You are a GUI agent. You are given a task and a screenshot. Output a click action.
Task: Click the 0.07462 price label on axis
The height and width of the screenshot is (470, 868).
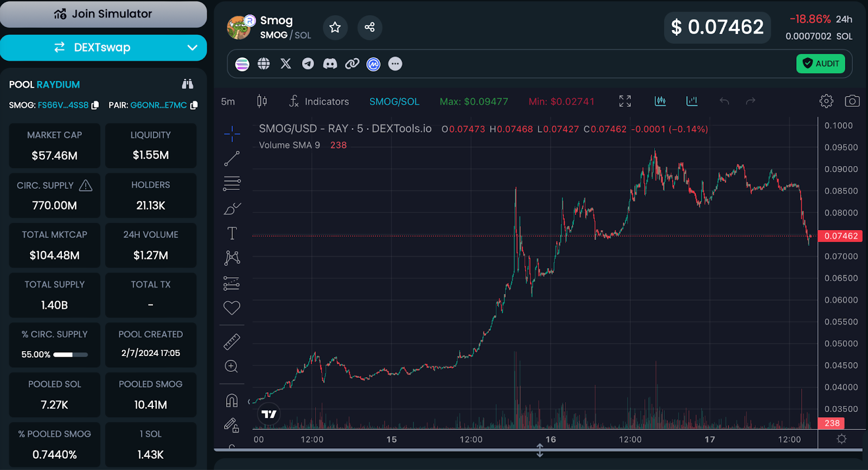(x=841, y=236)
